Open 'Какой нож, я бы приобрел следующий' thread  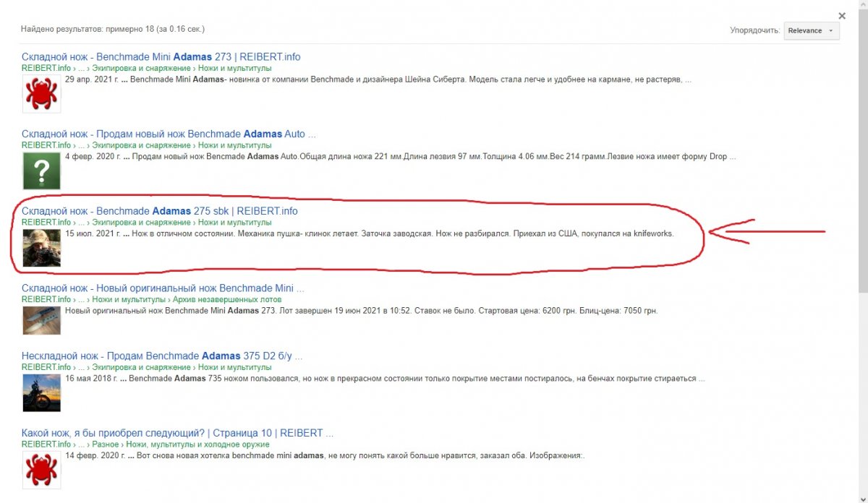pyautogui.click(x=177, y=433)
